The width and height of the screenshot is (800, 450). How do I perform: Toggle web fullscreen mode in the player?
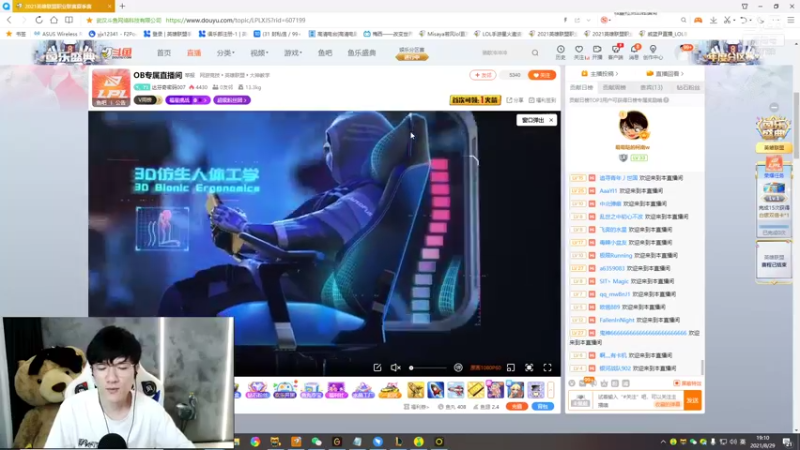click(529, 367)
